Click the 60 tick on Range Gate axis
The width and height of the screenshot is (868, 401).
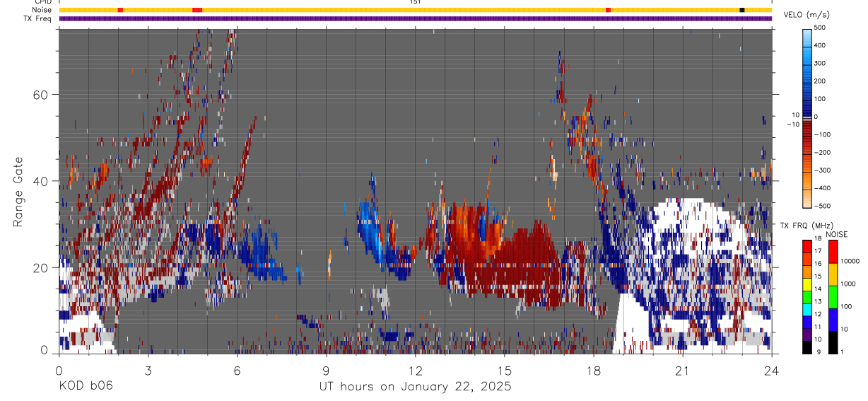[41, 95]
